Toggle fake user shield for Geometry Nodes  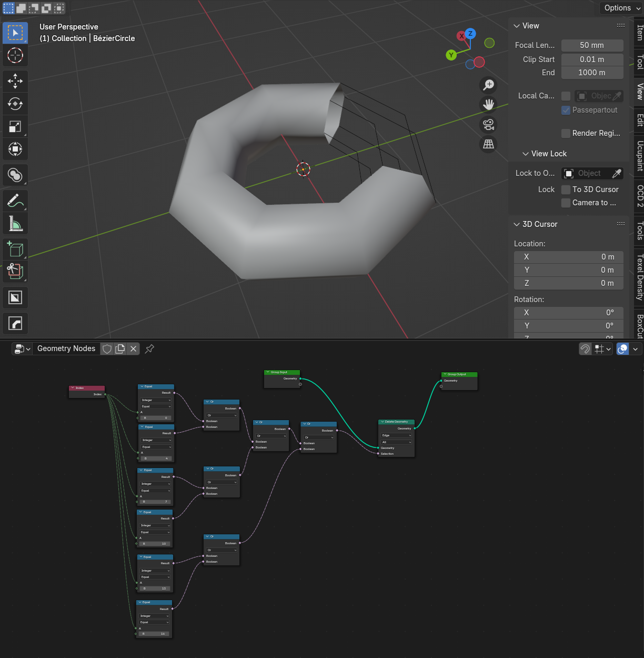point(107,348)
